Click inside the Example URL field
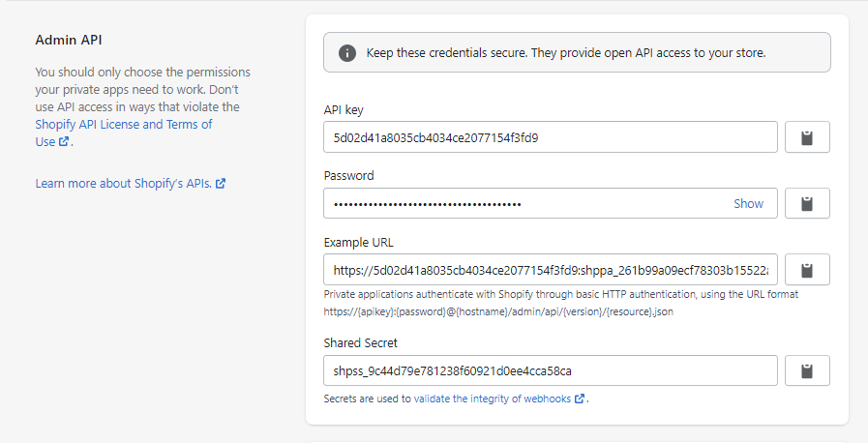This screenshot has height=443, width=868. pos(551,270)
